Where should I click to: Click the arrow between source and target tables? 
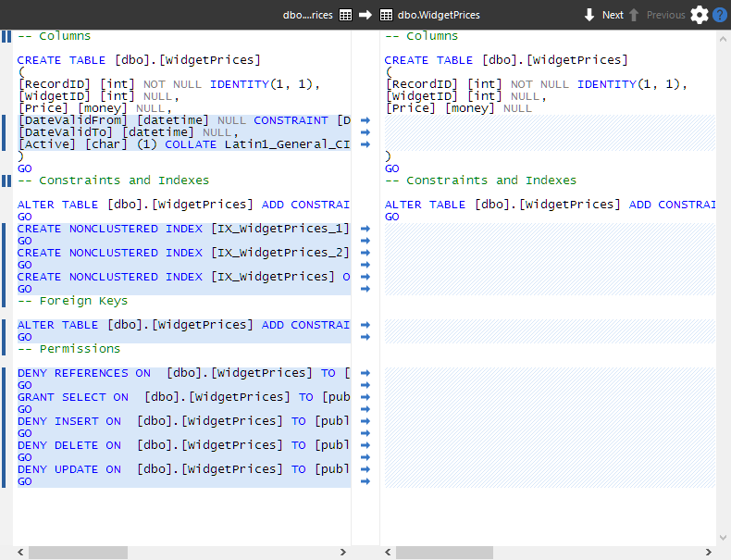(x=365, y=15)
